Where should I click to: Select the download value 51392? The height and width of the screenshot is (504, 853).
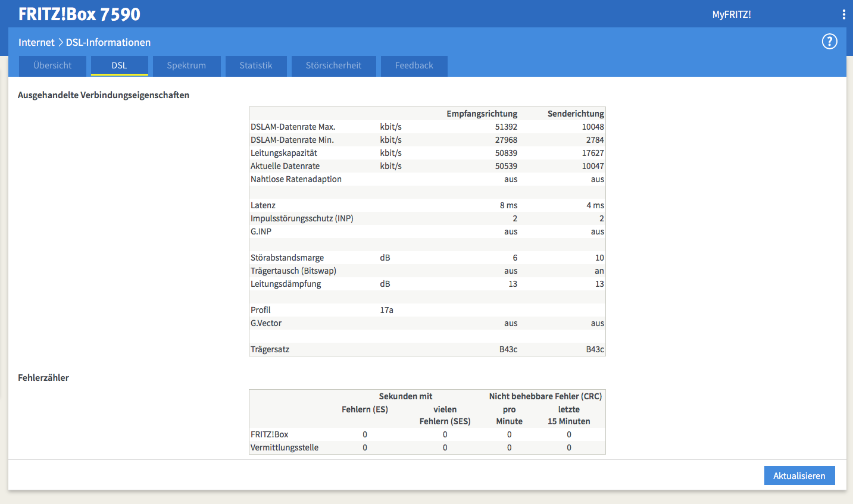click(x=506, y=127)
